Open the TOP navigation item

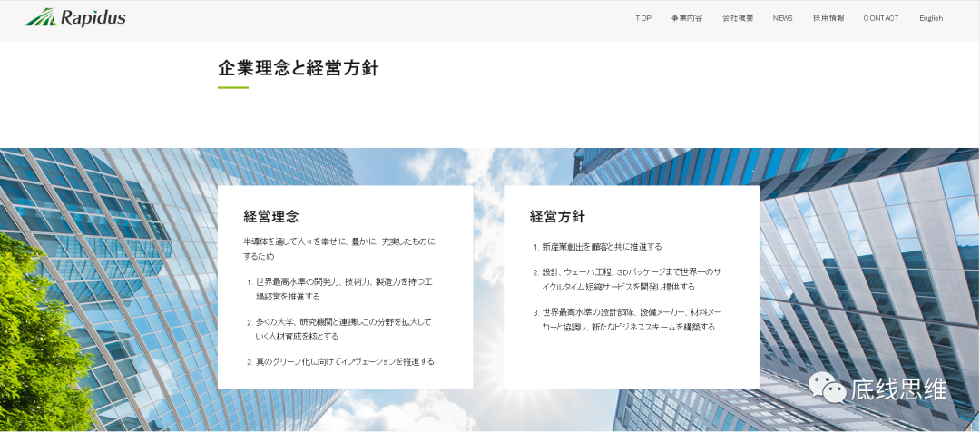point(643,18)
